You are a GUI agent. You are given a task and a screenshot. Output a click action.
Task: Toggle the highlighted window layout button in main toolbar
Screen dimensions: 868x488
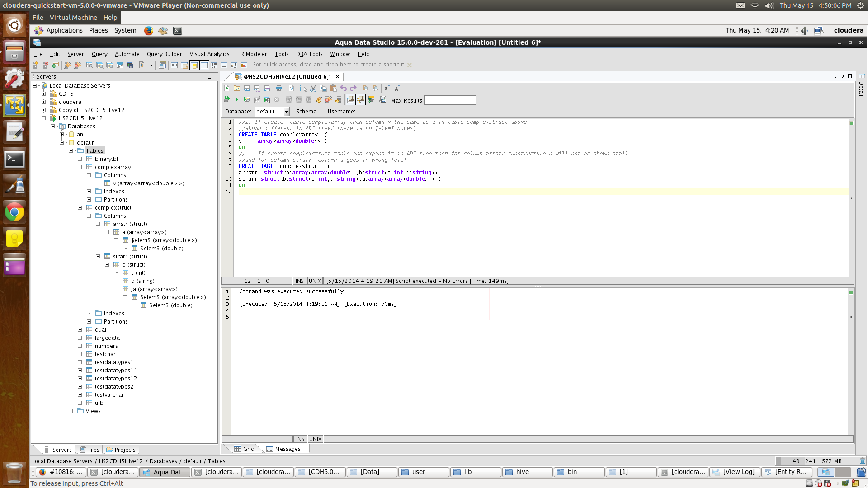194,65
